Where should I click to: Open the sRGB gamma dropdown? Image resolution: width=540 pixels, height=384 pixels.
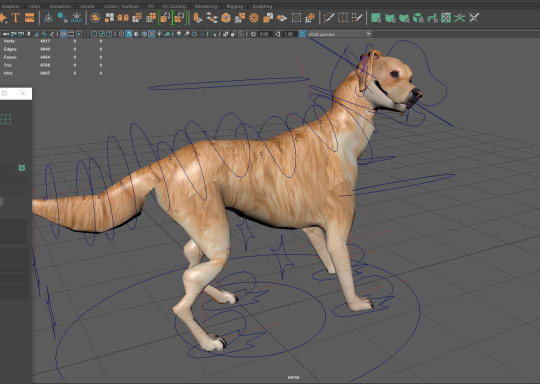point(339,34)
